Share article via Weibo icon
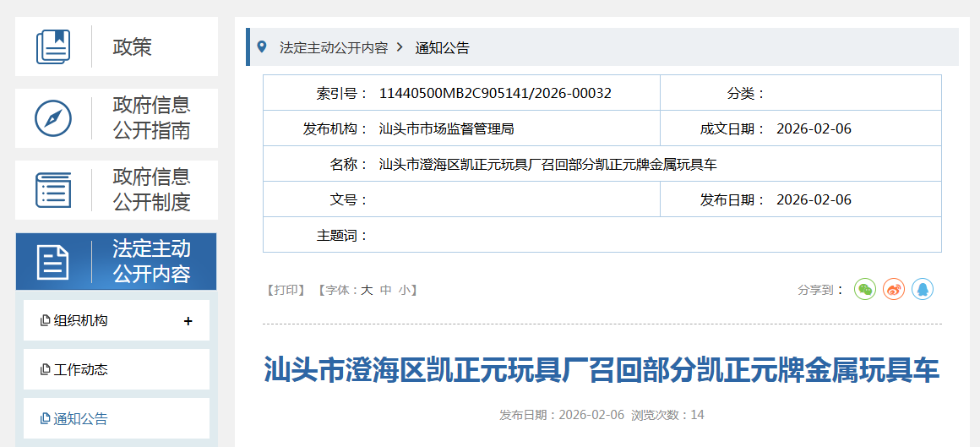 (x=894, y=290)
